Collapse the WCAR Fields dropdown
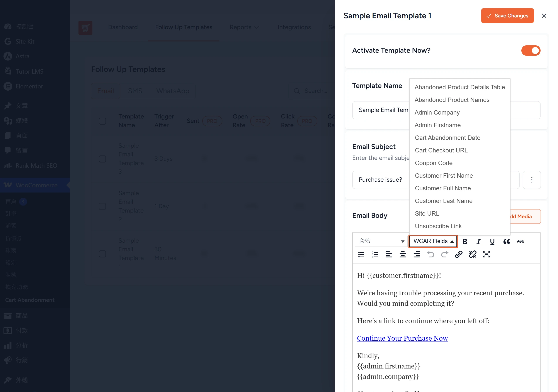Image resolution: width=558 pixels, height=392 pixels. coord(433,241)
